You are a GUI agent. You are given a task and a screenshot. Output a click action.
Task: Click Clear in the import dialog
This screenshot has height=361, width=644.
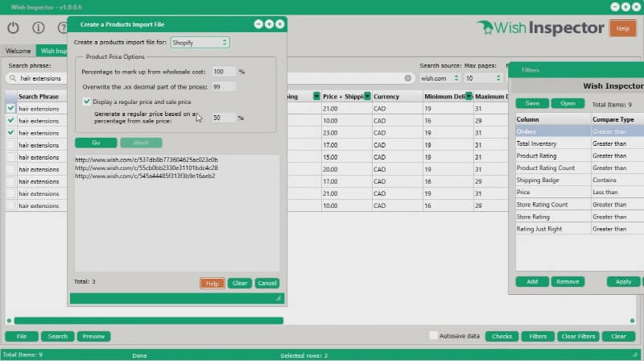pyautogui.click(x=239, y=284)
